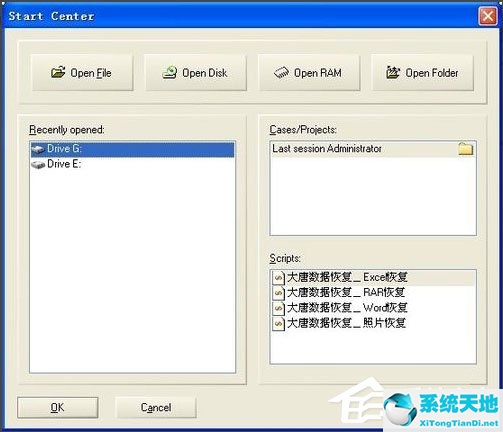Dismiss the dialog with Cancel
Viewport: 503px width, 432px height.
click(x=156, y=407)
